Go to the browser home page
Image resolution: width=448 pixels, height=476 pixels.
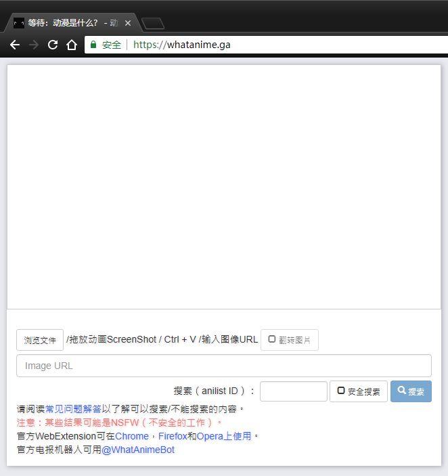pos(72,45)
